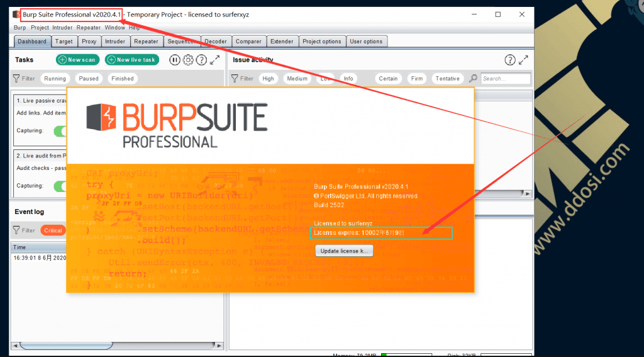This screenshot has height=357, width=644.
Task: Open task settings gear icon
Action: tap(188, 60)
